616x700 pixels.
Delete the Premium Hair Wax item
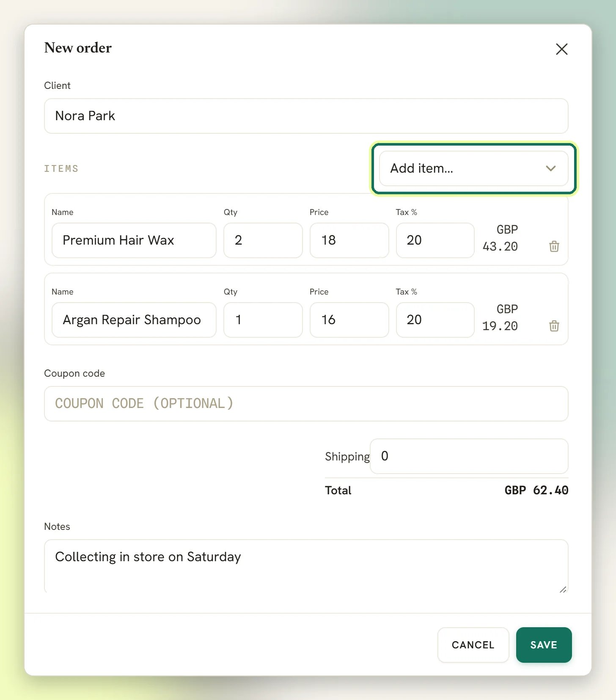click(554, 246)
